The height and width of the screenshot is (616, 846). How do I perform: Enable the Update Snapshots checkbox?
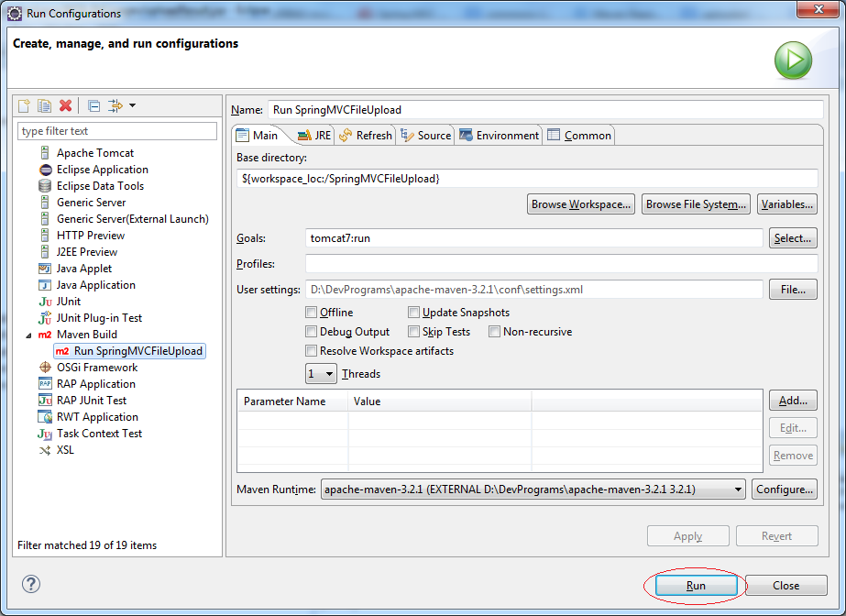click(x=413, y=313)
